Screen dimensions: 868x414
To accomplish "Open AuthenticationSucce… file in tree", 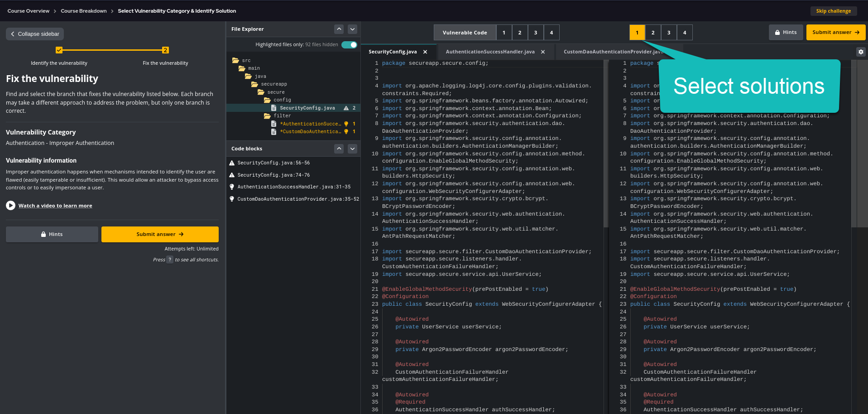I will (x=310, y=124).
